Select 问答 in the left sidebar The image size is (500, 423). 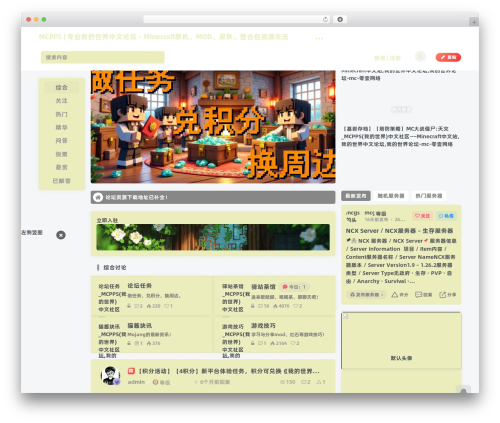[x=61, y=141]
